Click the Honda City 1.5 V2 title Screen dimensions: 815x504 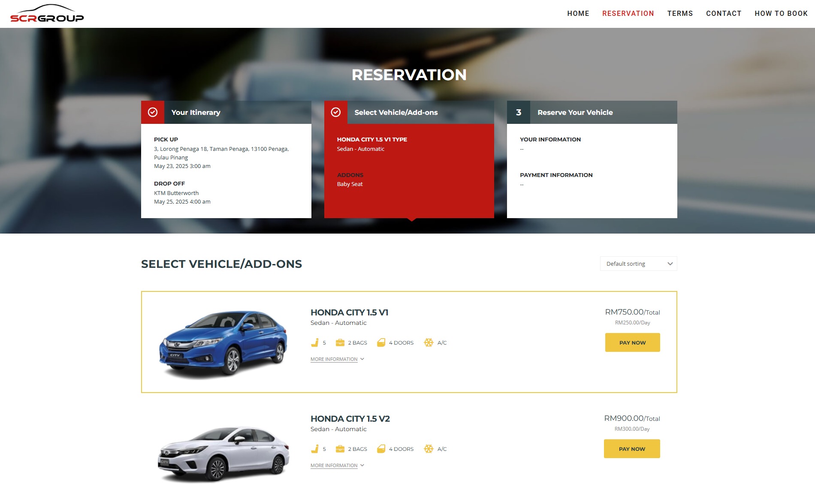pos(350,419)
